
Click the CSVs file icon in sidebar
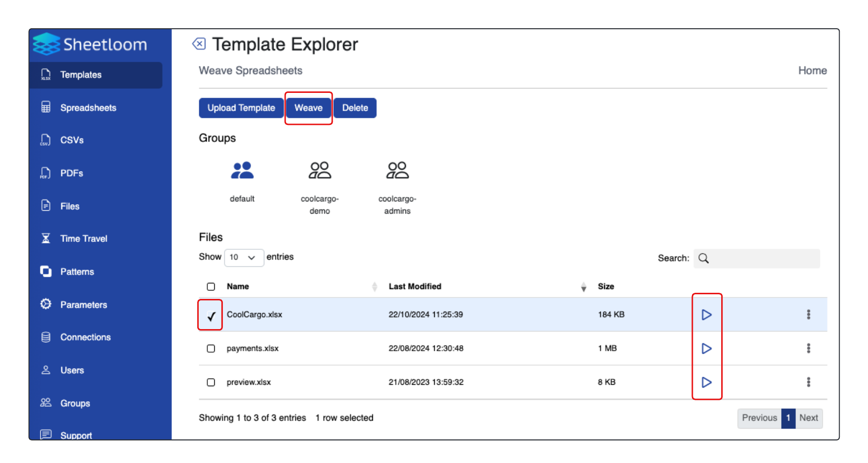tap(46, 140)
